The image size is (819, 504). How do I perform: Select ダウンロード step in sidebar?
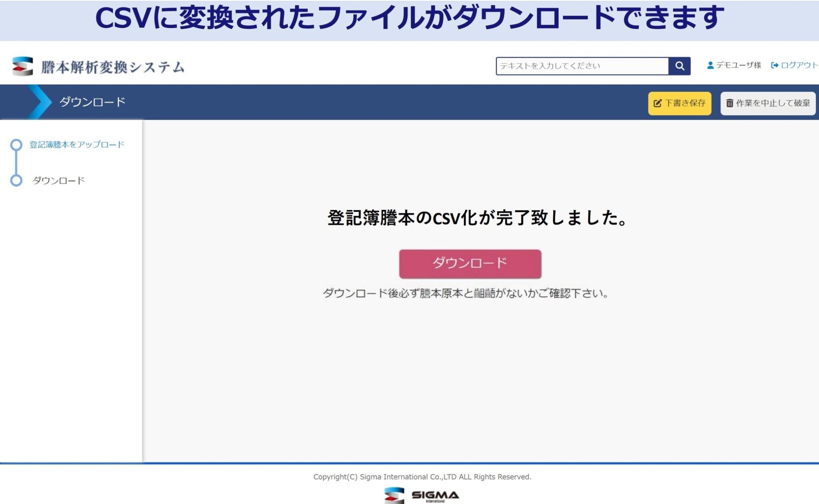pyautogui.click(x=59, y=181)
